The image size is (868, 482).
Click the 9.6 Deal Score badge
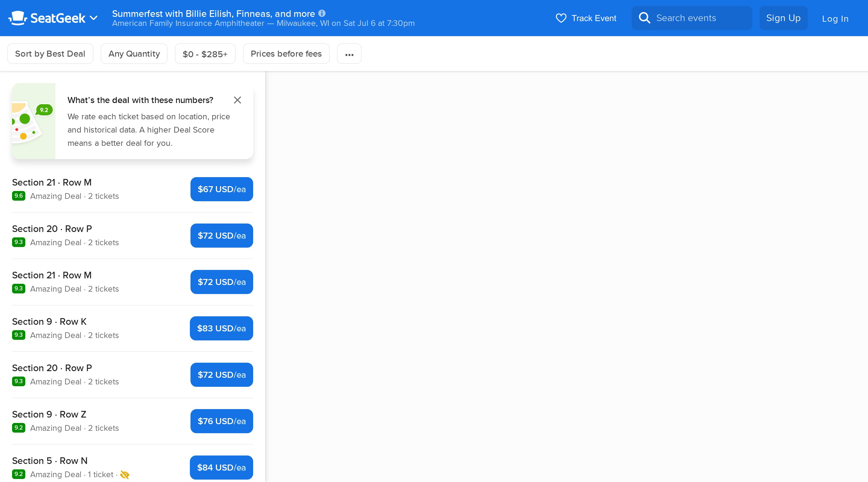pyautogui.click(x=18, y=196)
